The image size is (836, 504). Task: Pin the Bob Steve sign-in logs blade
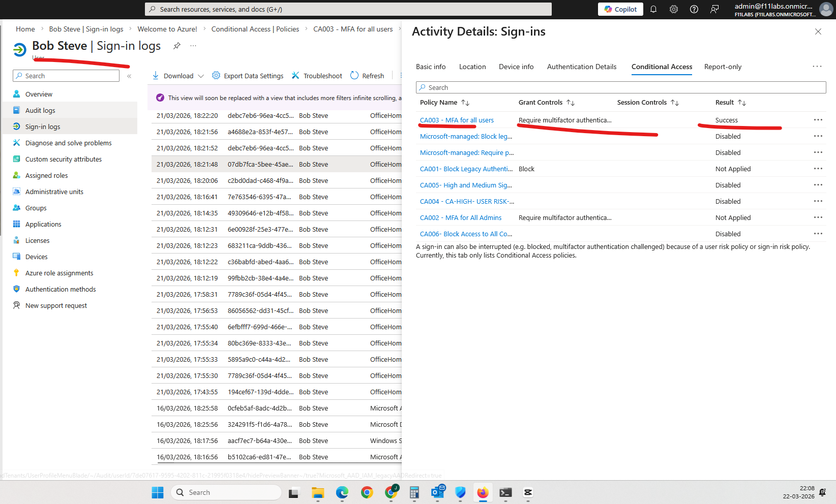tap(177, 46)
